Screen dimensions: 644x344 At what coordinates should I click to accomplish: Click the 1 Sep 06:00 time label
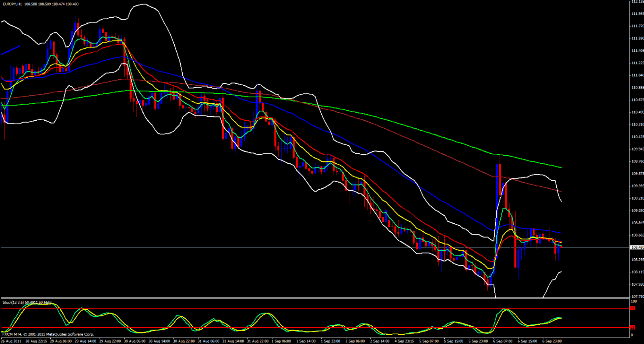click(281, 341)
